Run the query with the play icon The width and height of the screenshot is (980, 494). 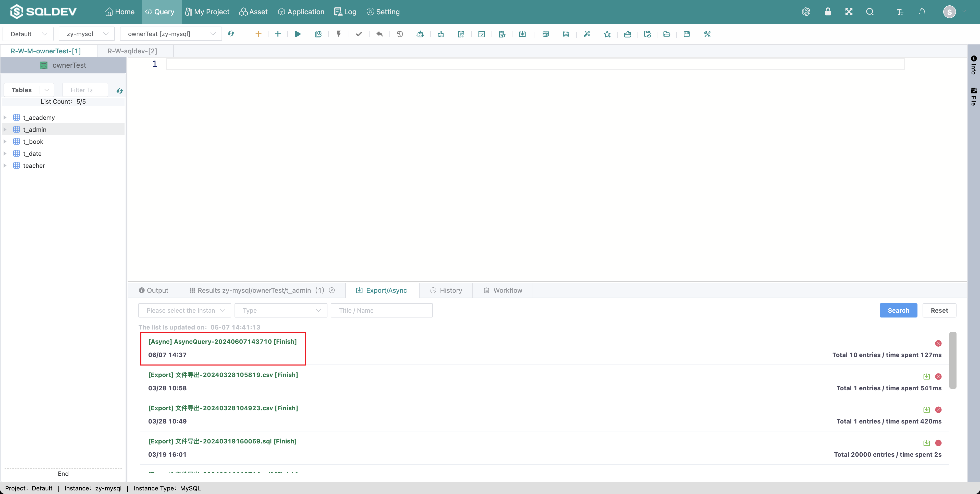298,34
